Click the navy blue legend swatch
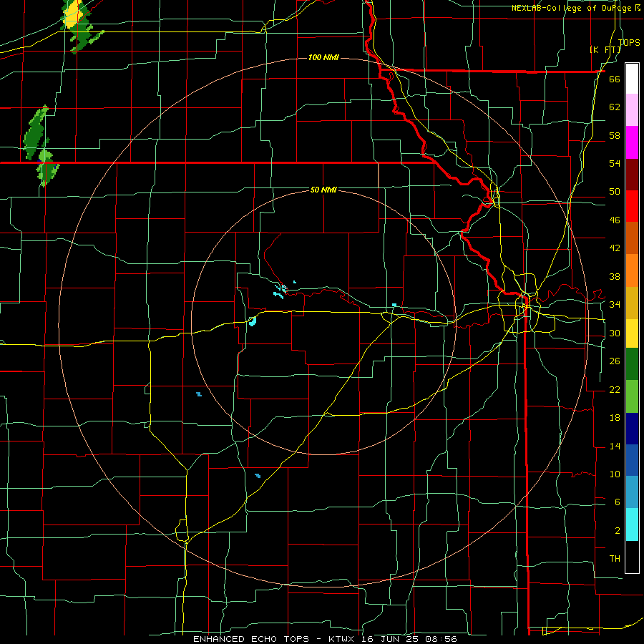The image size is (644, 644). tap(632, 429)
